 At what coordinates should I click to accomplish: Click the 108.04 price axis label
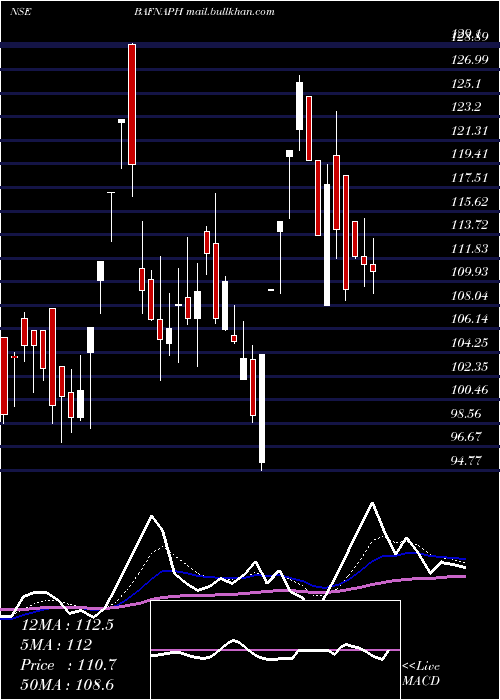(469, 295)
